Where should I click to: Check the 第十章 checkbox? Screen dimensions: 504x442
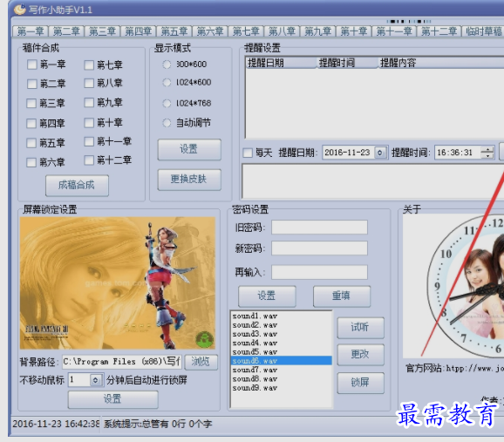tap(89, 123)
